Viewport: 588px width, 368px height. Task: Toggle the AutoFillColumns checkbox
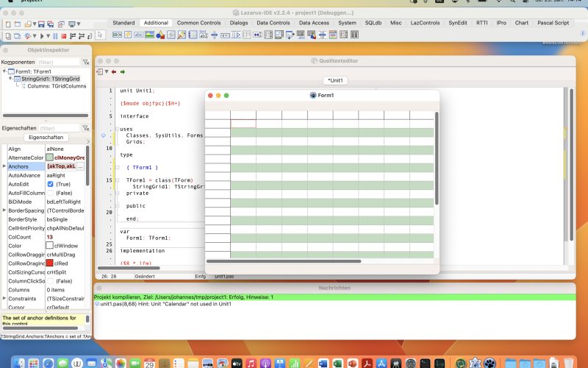tap(51, 193)
